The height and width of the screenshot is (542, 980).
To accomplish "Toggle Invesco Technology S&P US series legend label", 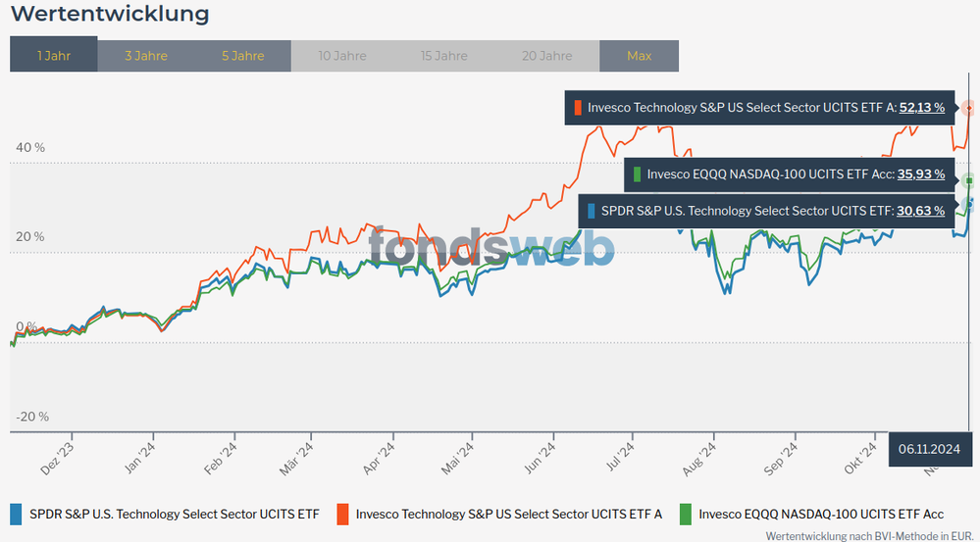I will [x=509, y=514].
